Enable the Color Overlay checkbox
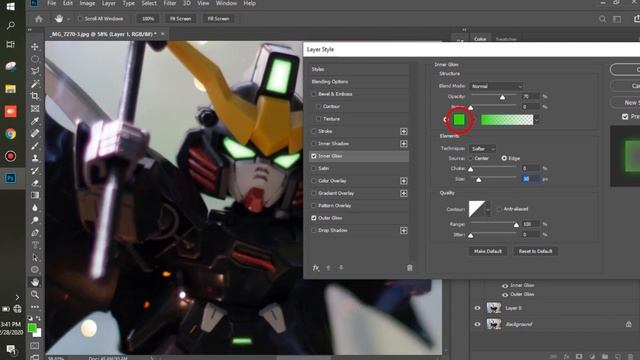Screen dimensions: 640x360 coord(314,181)
